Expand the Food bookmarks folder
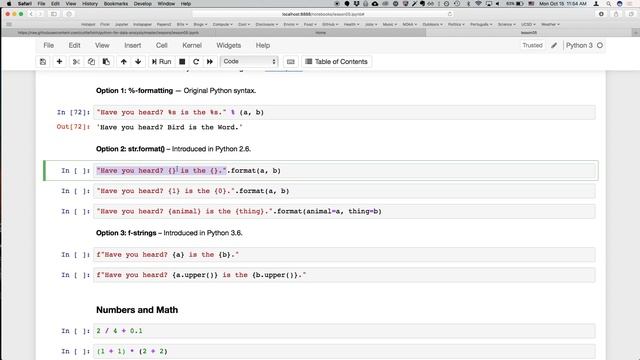Viewport: 640px width, 360px height. pos(310,24)
